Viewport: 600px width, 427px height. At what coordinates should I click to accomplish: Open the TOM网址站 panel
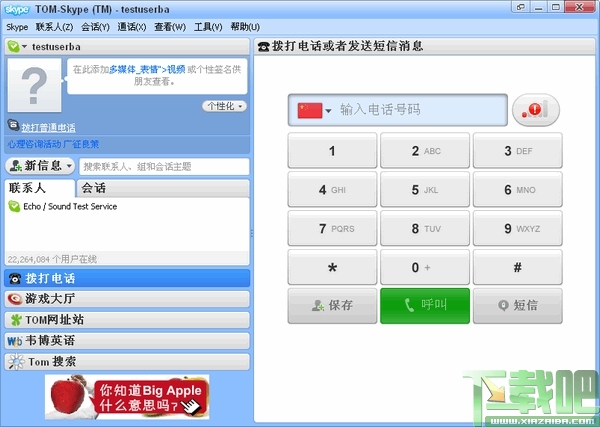tap(127, 320)
